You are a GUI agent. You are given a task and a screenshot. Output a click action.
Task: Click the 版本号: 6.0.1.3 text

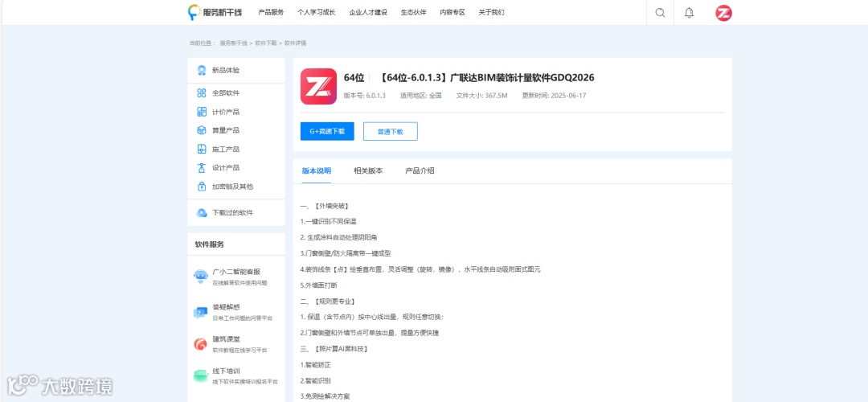coord(364,95)
